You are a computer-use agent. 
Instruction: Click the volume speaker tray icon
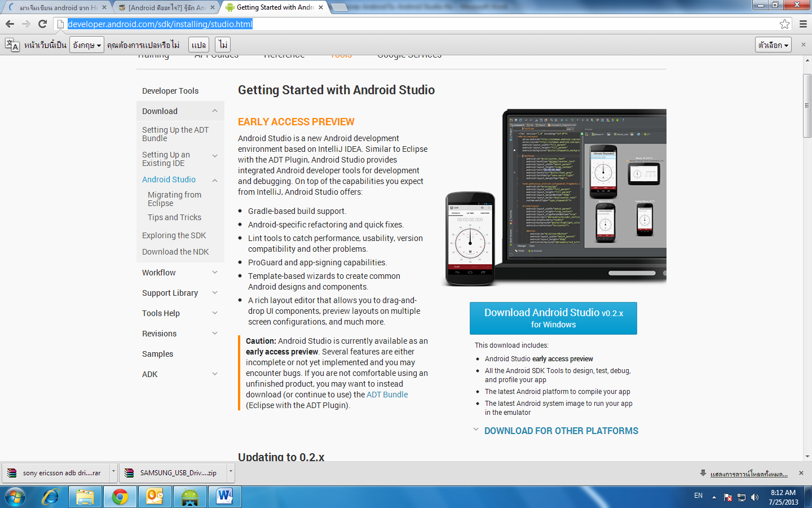pyautogui.click(x=755, y=497)
